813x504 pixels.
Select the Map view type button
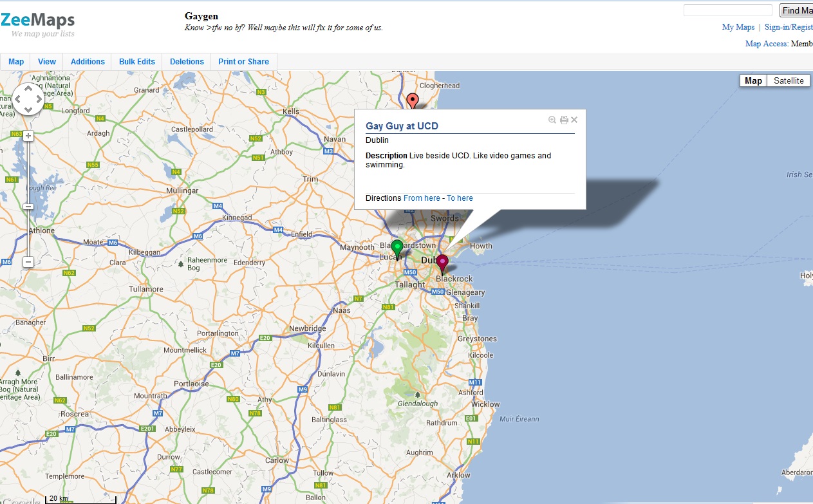[x=753, y=80]
